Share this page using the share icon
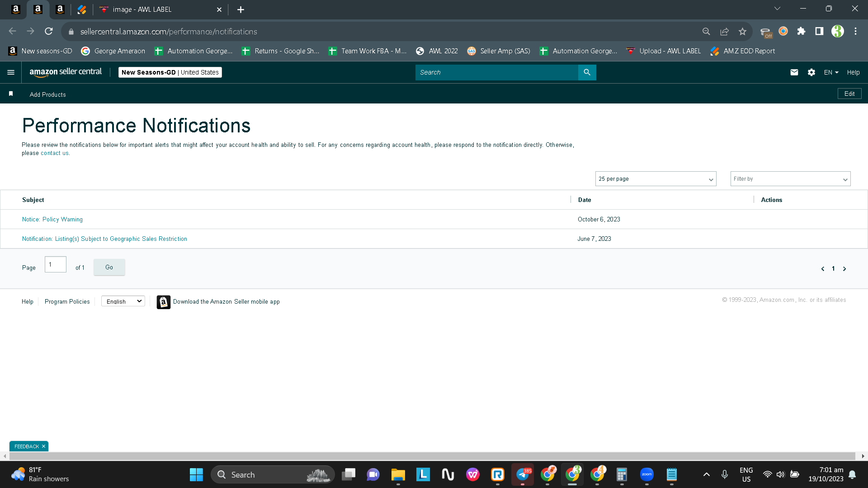The height and width of the screenshot is (488, 868). (724, 31)
